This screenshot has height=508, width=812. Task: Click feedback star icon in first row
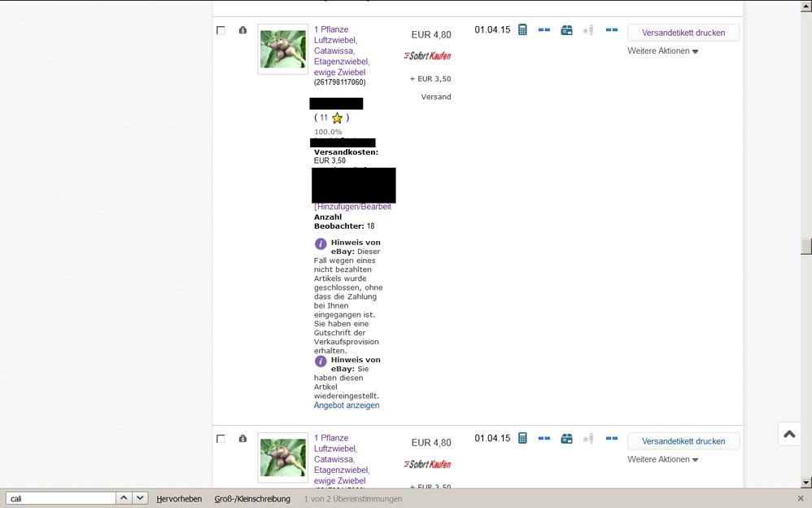pyautogui.click(x=588, y=30)
